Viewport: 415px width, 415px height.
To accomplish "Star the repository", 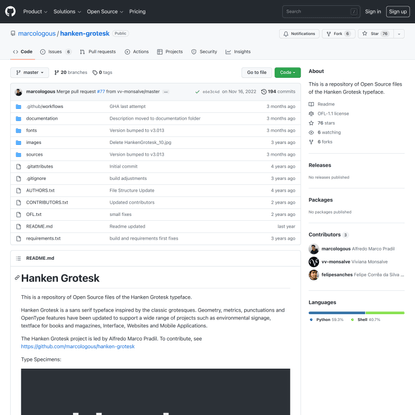I will click(375, 34).
